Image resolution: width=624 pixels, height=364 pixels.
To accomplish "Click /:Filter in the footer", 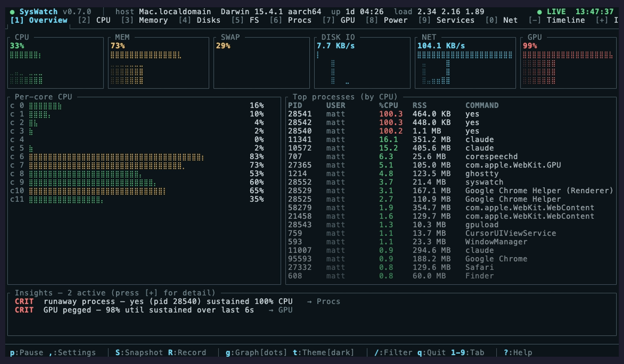I will [x=394, y=353].
